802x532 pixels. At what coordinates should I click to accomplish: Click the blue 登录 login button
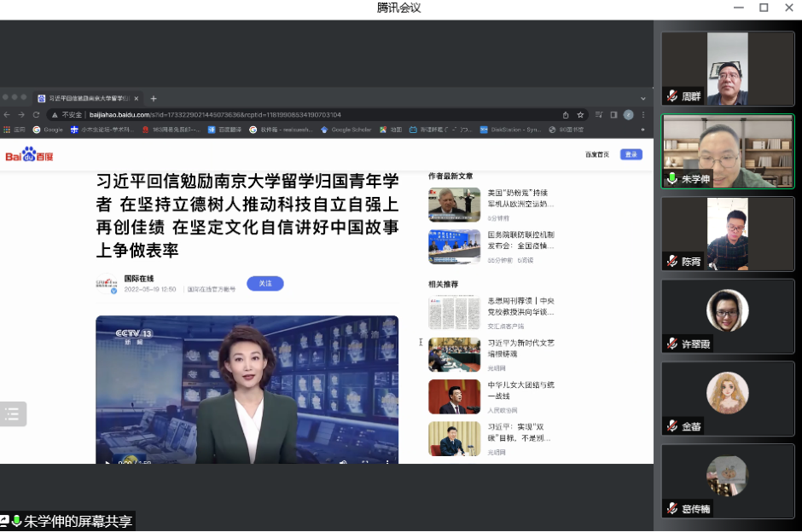[x=631, y=154]
